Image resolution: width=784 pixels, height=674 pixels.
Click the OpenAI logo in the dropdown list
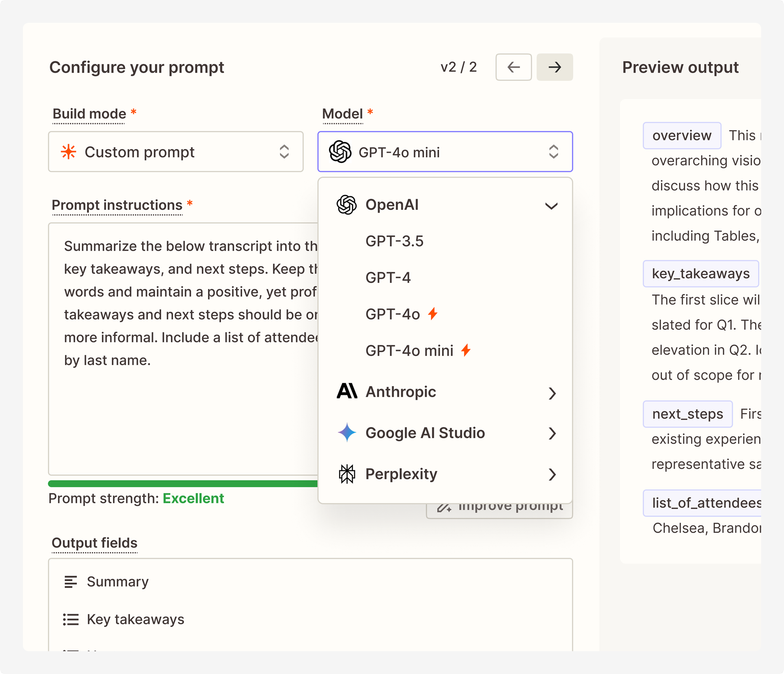click(346, 205)
